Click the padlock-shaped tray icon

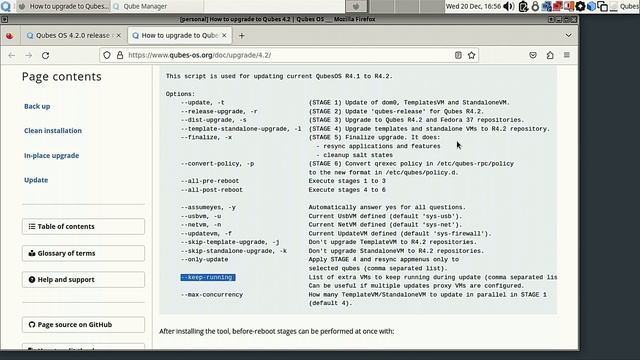tap(535, 6)
